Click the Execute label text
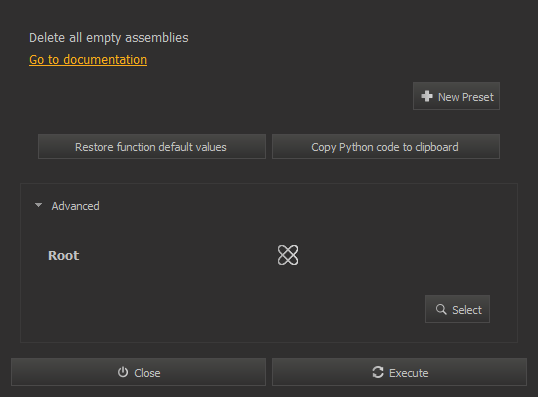Screen dimensions: 538x397 coord(408,373)
